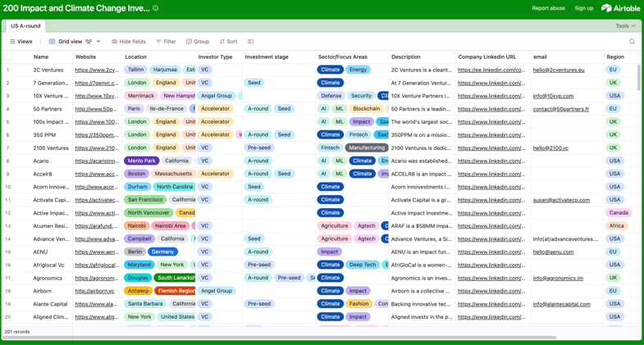Screen dimensions: 644x345
Task: Select the US A-round tab
Action: 25,26
